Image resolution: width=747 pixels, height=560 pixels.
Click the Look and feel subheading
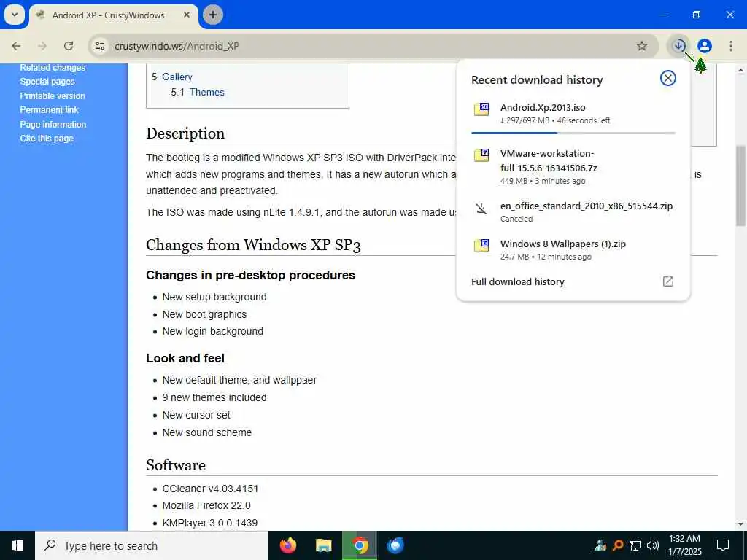[x=185, y=359]
